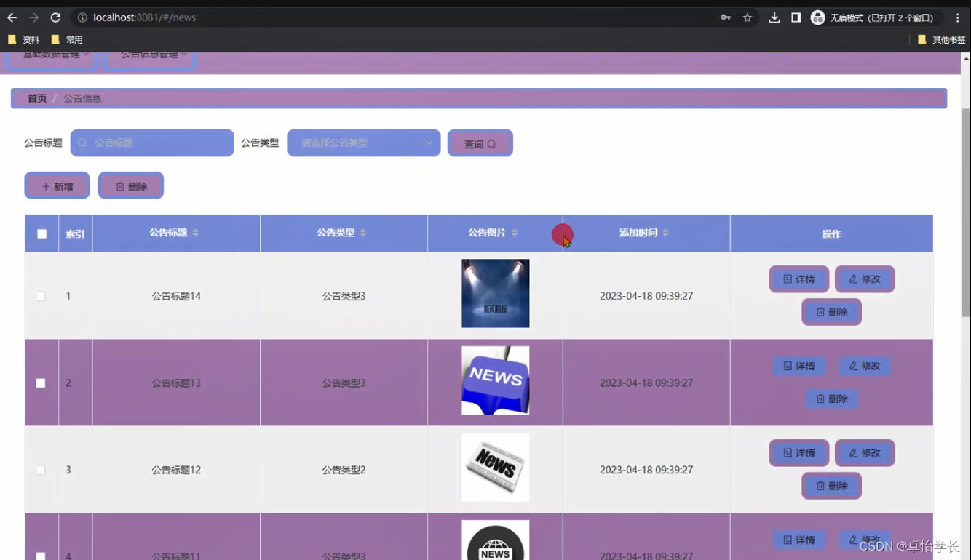Click 修改 for 公告标题13

(x=865, y=366)
